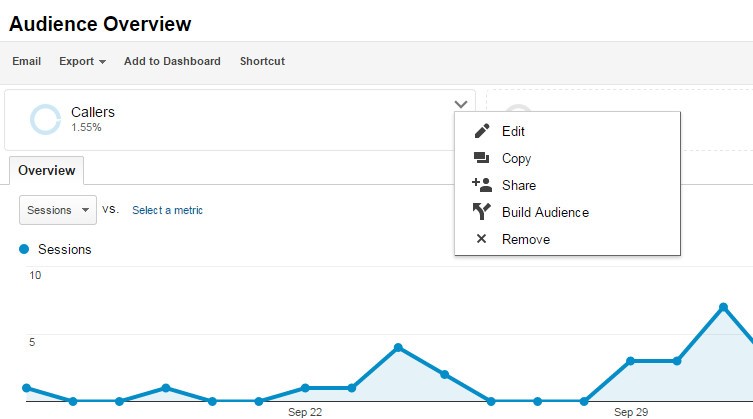This screenshot has width=753, height=419.
Task: Switch to the Overview tab
Action: 47,171
